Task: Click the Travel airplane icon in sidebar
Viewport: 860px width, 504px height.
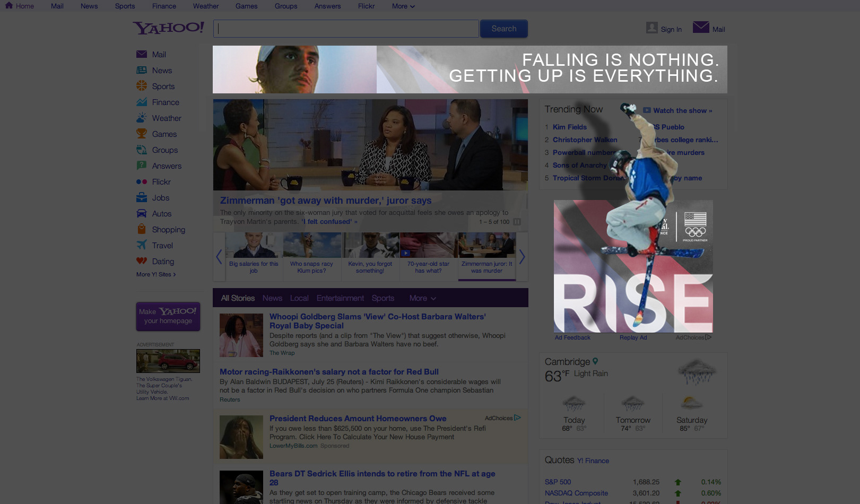Action: click(142, 245)
